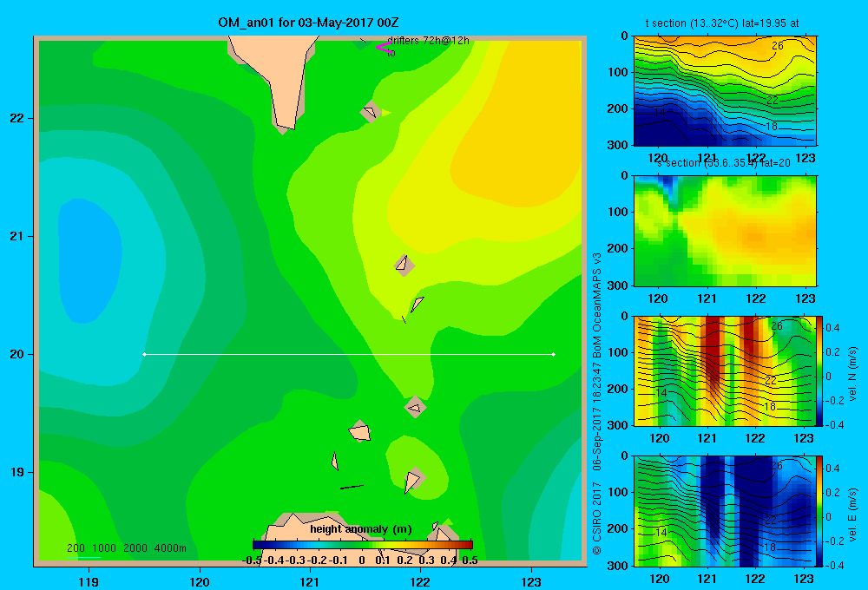The width and height of the screenshot is (868, 590).
Task: Click the white section line's left endpoint
Action: coord(144,354)
